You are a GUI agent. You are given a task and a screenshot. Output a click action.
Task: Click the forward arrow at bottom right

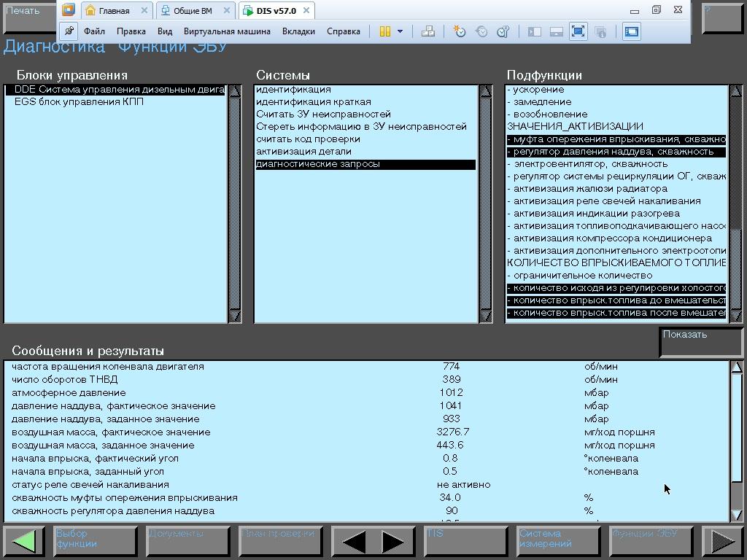723,541
